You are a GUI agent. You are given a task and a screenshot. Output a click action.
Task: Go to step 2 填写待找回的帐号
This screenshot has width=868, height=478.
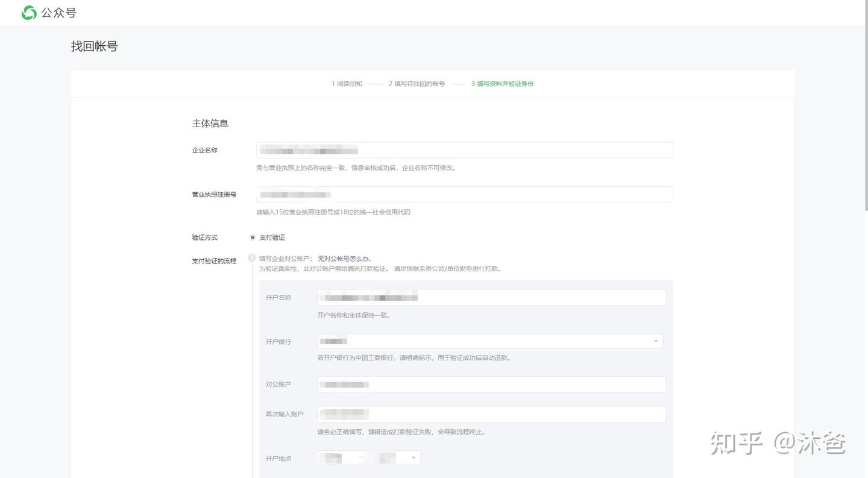417,84
